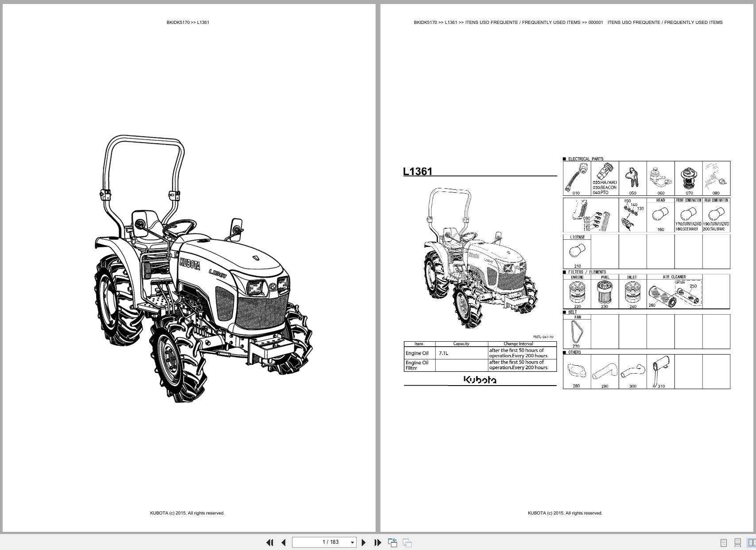Click the BELT section heading
Viewport: 756px width, 550px height.
573,312
